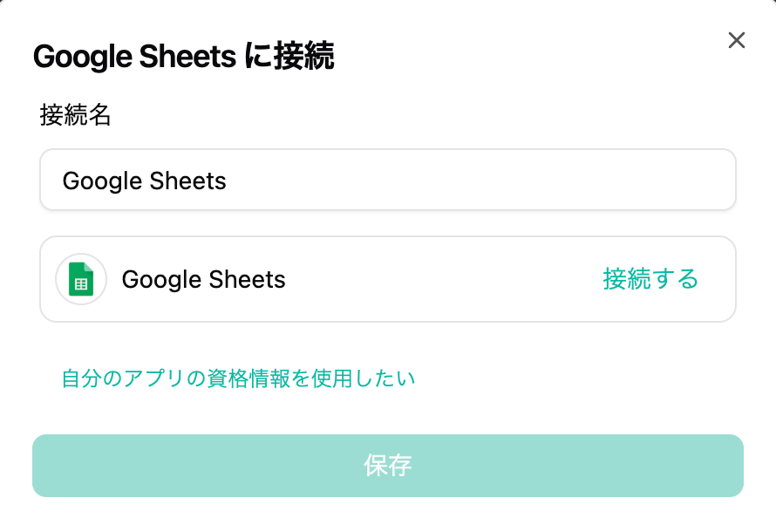Select Google Sheets label beside the icon
Image resolution: width=776 pixels, height=532 pixels.
pos(203,280)
